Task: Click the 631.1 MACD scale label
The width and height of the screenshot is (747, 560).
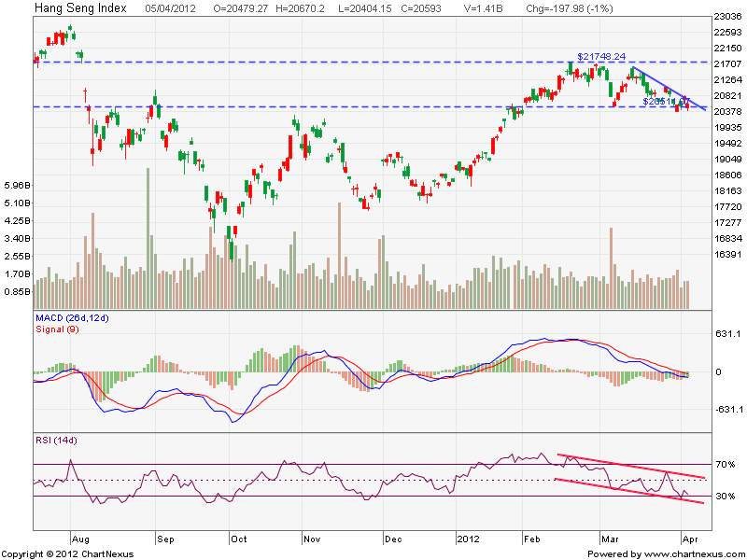Action: click(x=726, y=333)
